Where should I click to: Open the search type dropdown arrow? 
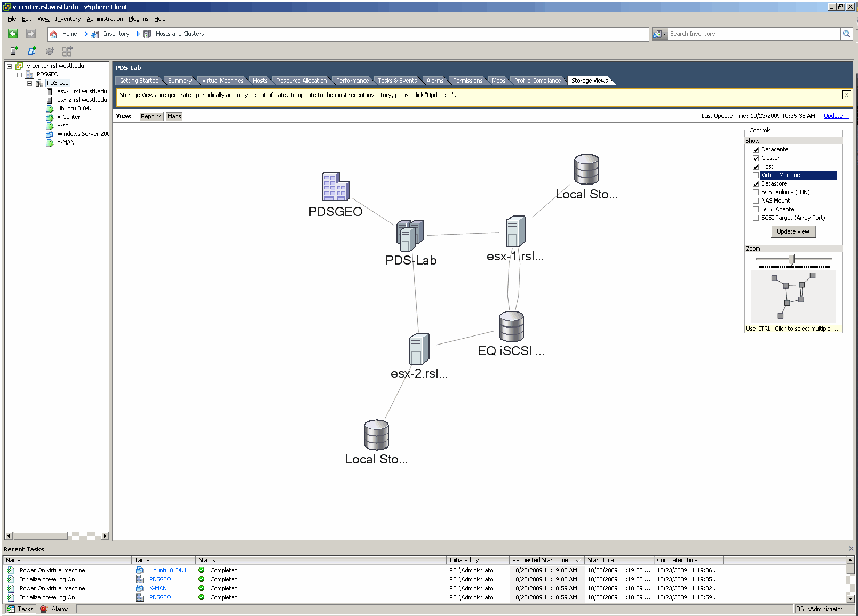coord(664,34)
